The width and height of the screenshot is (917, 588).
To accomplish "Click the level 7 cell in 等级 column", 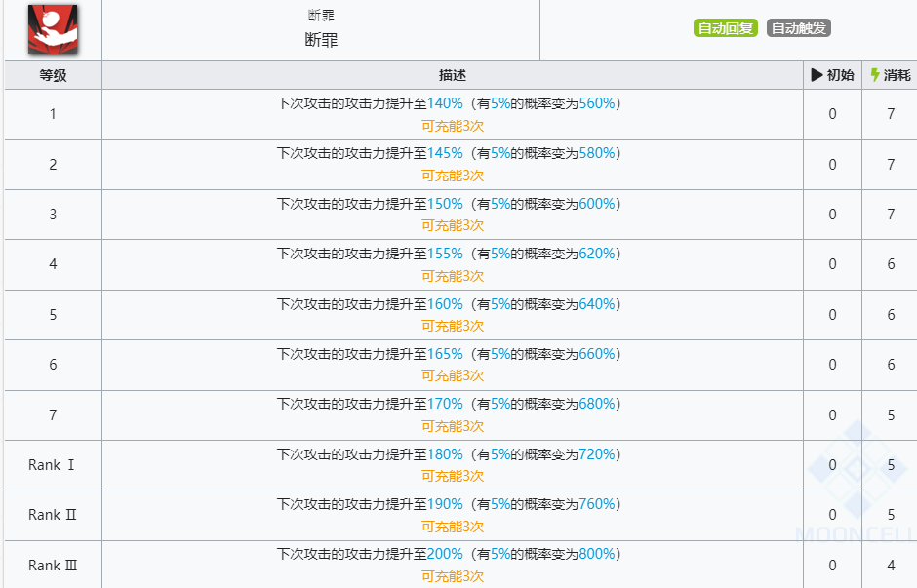I will point(53,415).
